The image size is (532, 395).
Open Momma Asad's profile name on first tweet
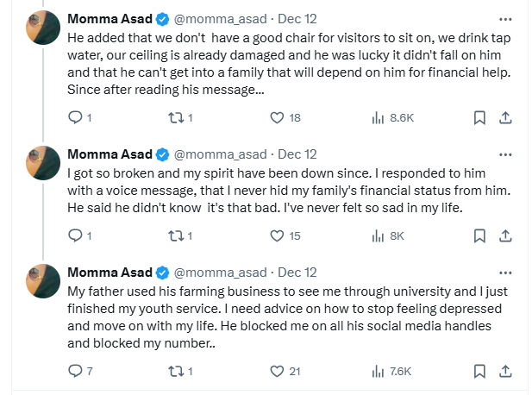109,18
